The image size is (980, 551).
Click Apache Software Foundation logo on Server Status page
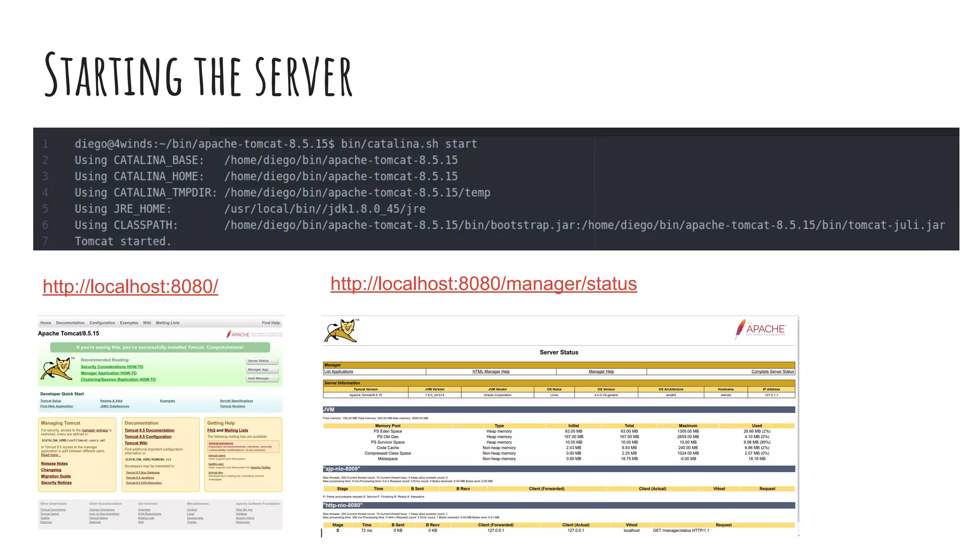(x=760, y=329)
